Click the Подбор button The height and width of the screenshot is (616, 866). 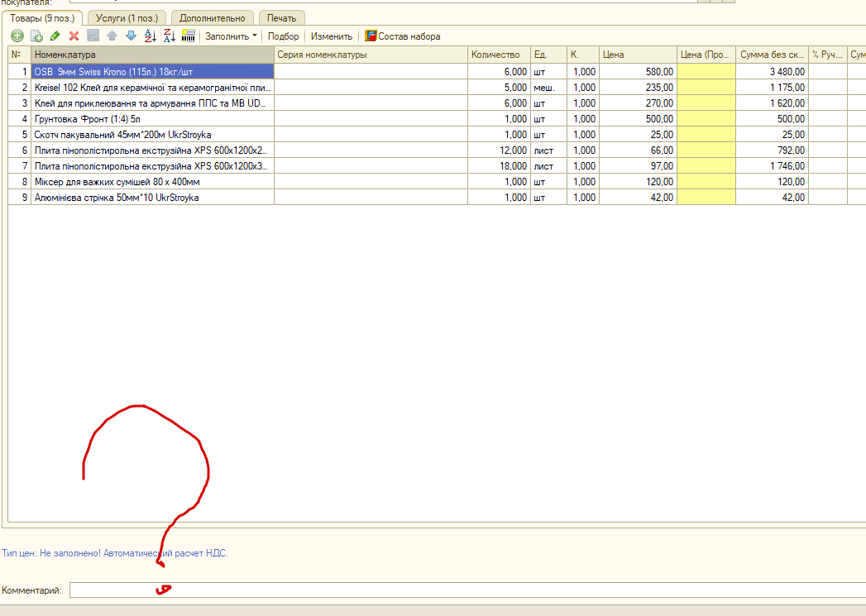284,36
